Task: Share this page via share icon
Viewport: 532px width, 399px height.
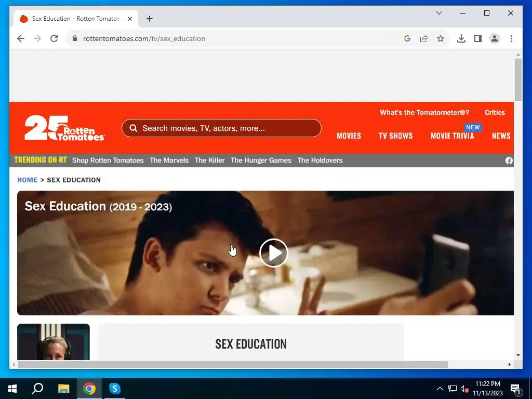Action: click(424, 38)
